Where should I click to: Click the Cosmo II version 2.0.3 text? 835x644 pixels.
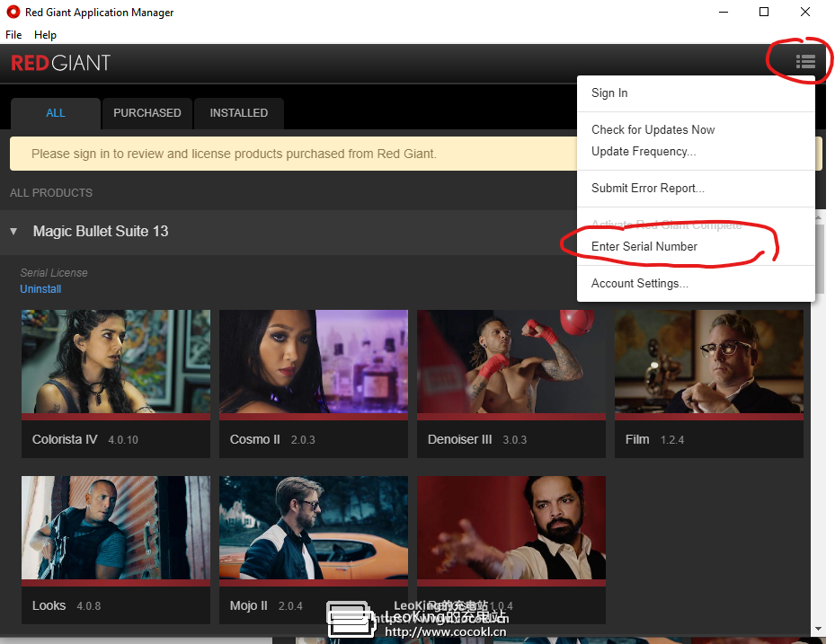pos(303,440)
